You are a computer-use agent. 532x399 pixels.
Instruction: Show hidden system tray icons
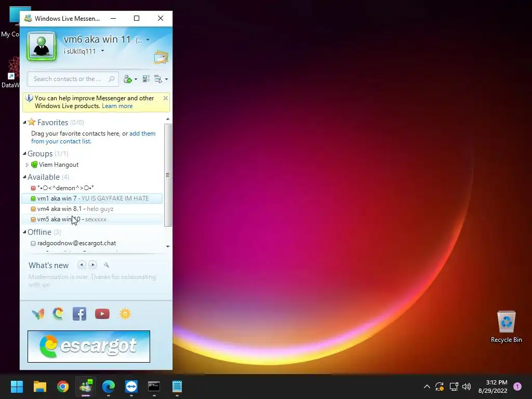[x=427, y=387]
